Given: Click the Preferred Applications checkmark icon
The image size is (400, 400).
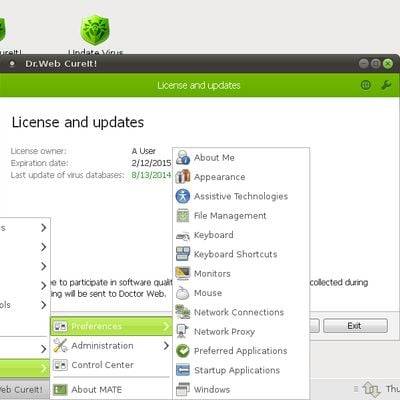Looking at the screenshot, I should (x=183, y=351).
